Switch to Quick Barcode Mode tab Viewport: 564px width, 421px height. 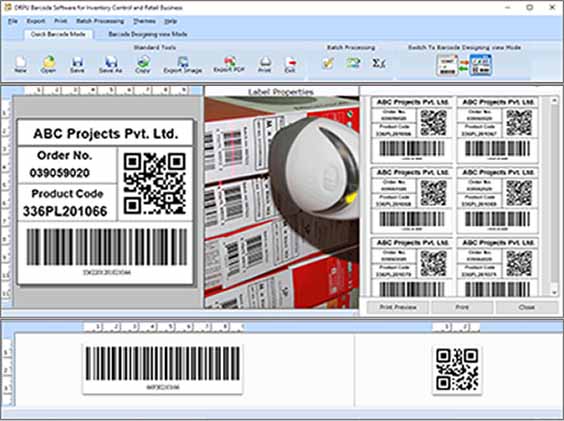(x=58, y=34)
